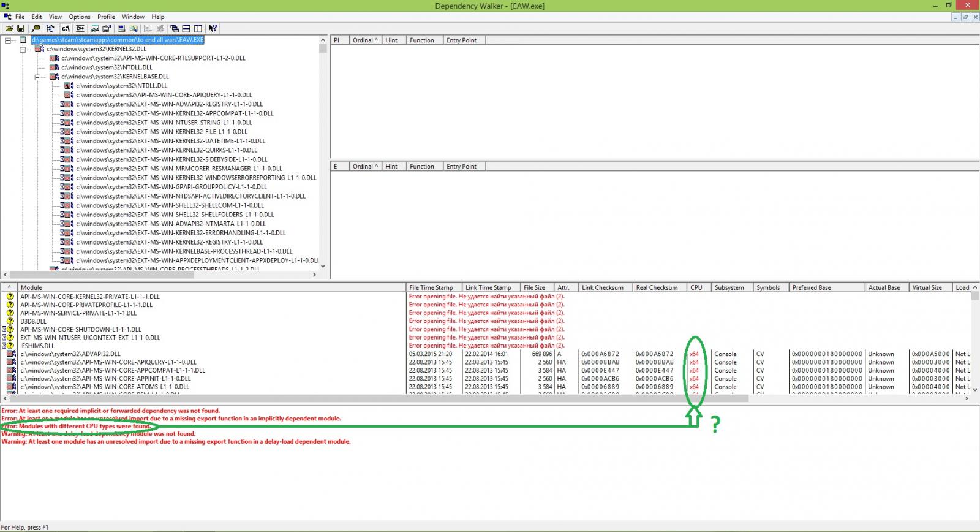This screenshot has height=532, width=980.
Task: Click the Copy clipboard toolbar icon
Action: (x=36, y=28)
